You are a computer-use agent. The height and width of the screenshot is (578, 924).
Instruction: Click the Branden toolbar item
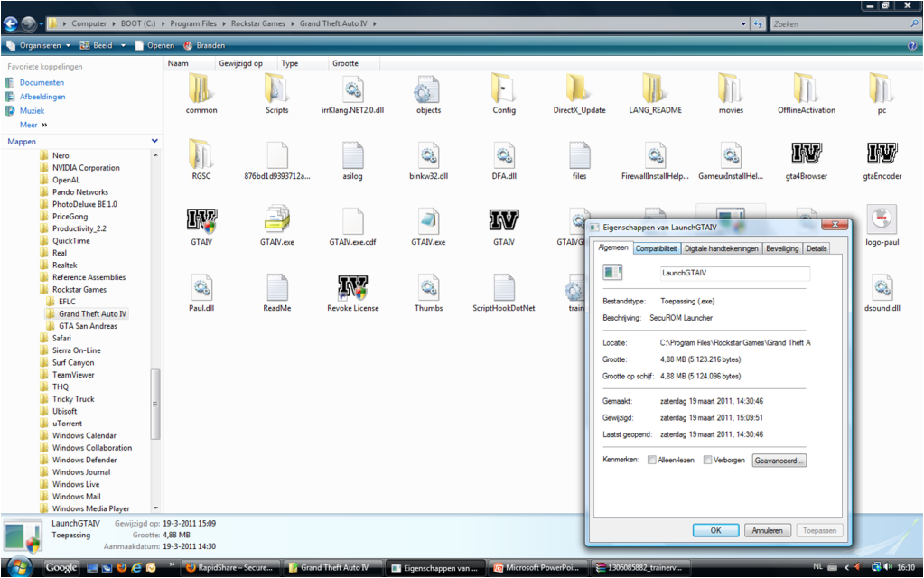point(204,45)
